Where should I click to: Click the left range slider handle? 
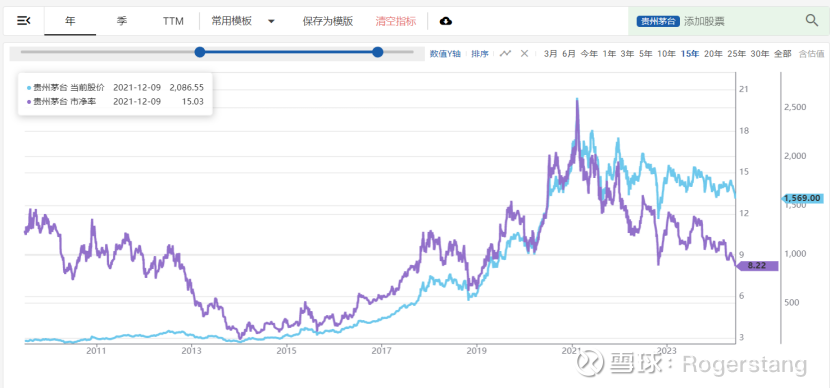point(200,52)
